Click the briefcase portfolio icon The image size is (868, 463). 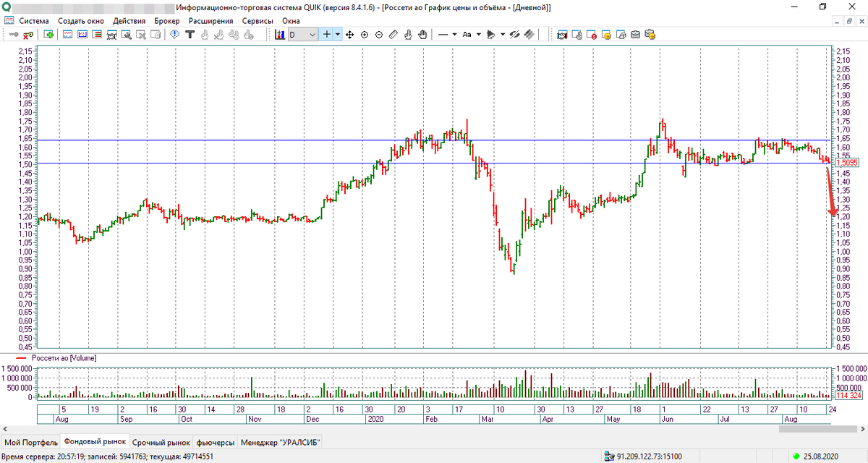635,34
